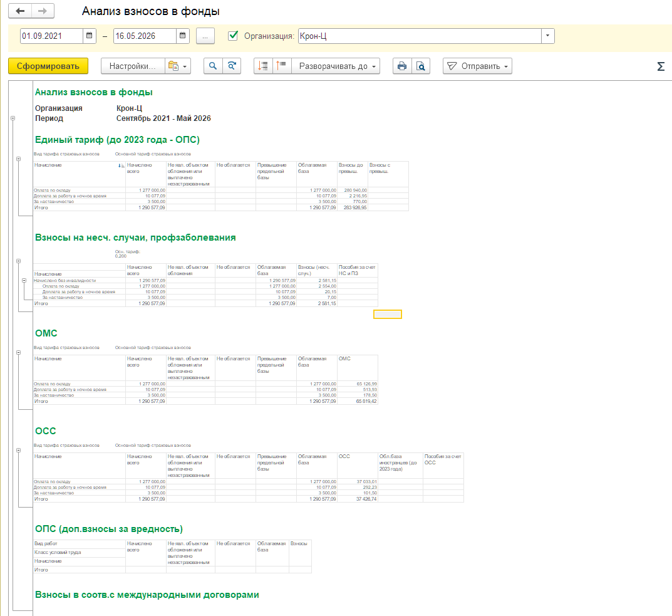Click the Единый тариф (до 2023 года - ОПС) heading
Screen dimensions: 672x616
tap(117, 140)
